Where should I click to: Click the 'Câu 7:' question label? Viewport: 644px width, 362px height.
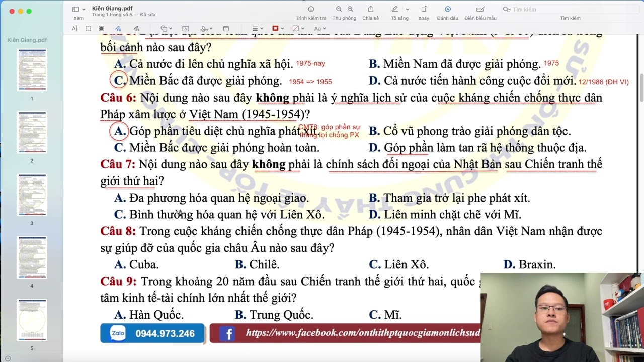118,164
